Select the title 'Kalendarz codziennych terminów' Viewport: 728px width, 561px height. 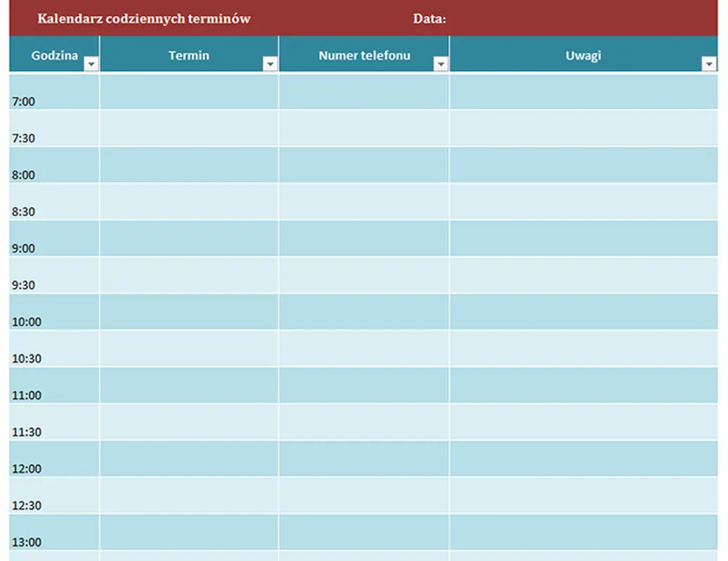click(x=144, y=19)
